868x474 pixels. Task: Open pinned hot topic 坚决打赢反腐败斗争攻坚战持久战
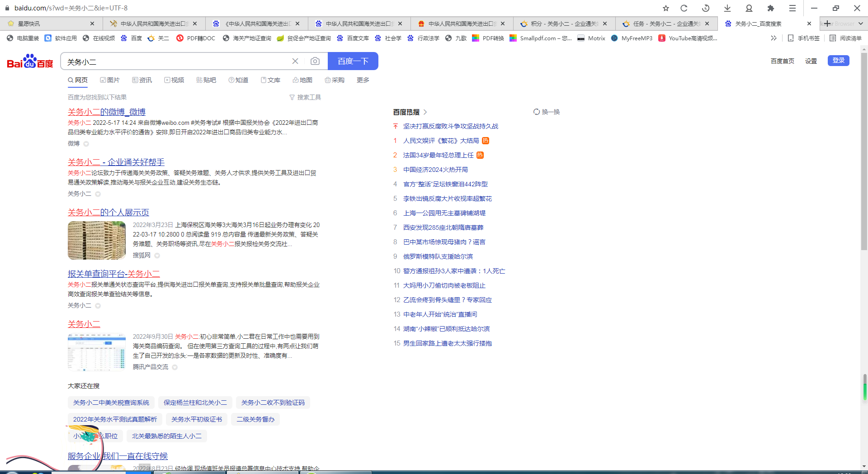click(451, 126)
